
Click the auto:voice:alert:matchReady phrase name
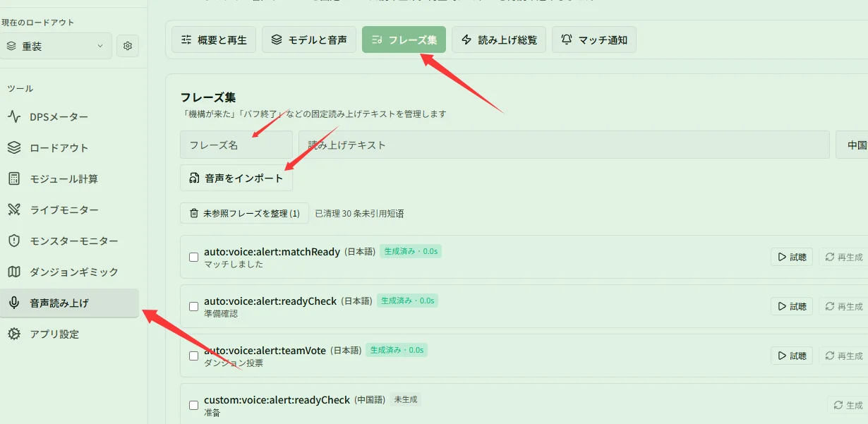(272, 251)
